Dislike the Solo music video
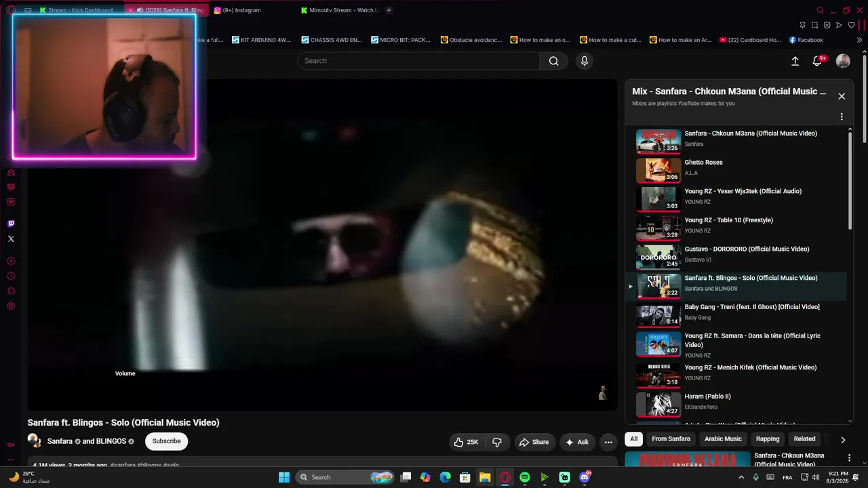The width and height of the screenshot is (868, 488). (x=497, y=442)
